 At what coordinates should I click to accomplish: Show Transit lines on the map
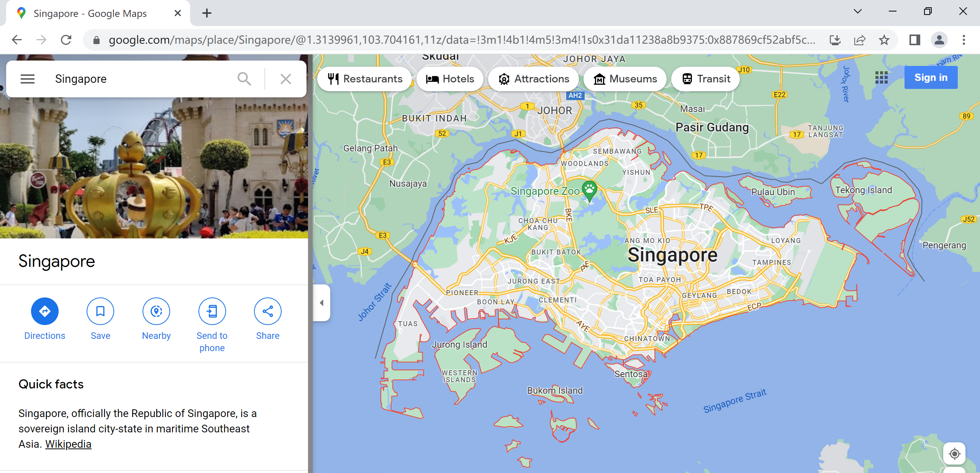coord(705,79)
